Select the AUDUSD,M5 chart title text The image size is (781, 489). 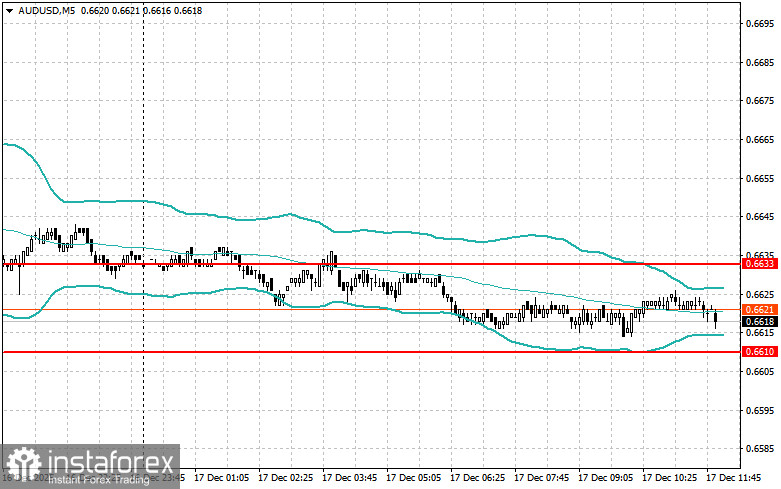pos(46,10)
